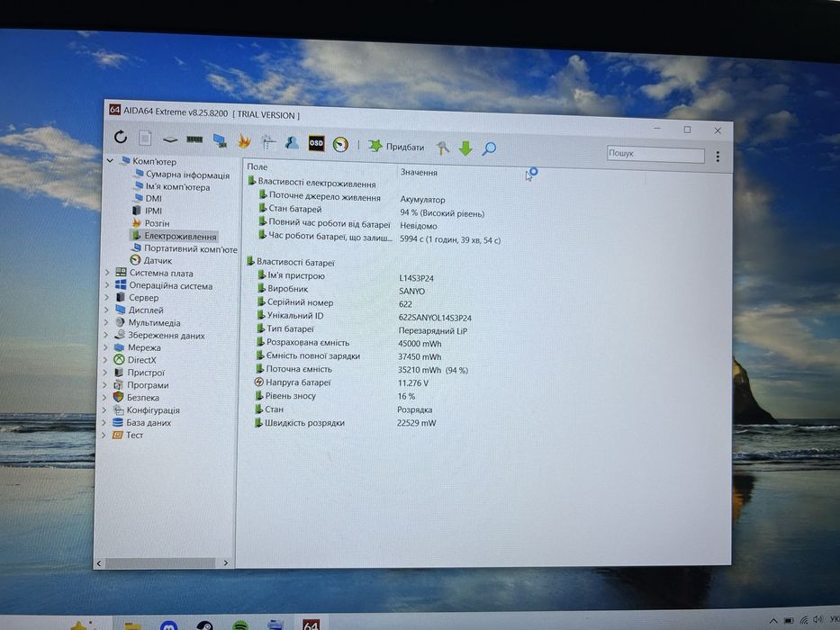
Task: Click the green star purchase icon
Action: coord(375,145)
